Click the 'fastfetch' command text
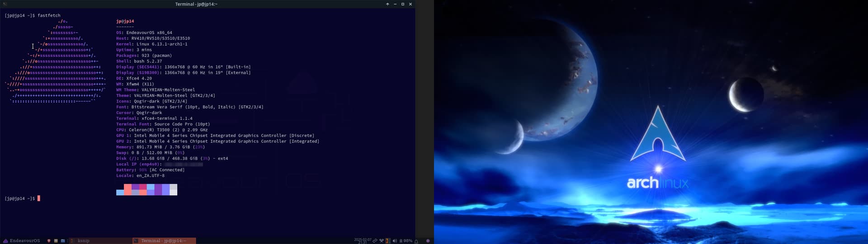The width and height of the screenshot is (868, 244). click(x=49, y=15)
